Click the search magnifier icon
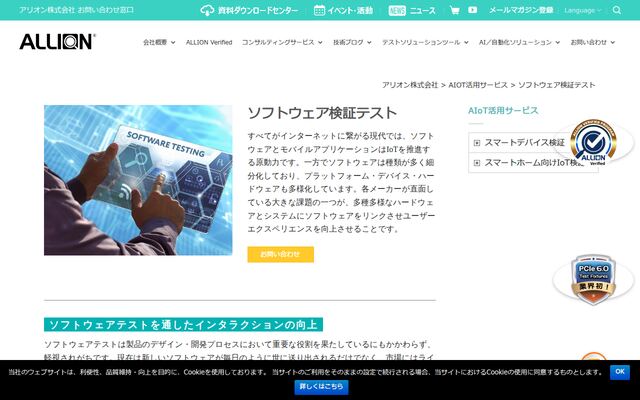This screenshot has width=640, height=400. coord(617,10)
